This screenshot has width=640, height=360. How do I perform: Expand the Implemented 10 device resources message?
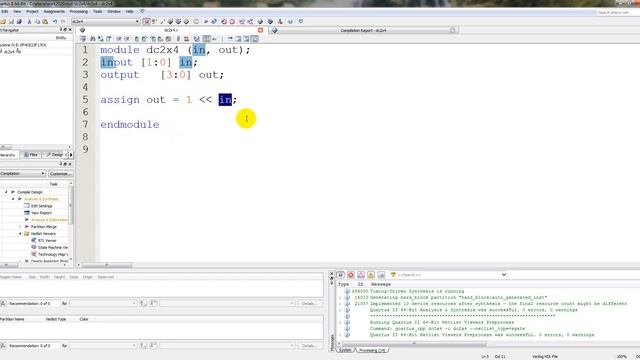[340, 304]
